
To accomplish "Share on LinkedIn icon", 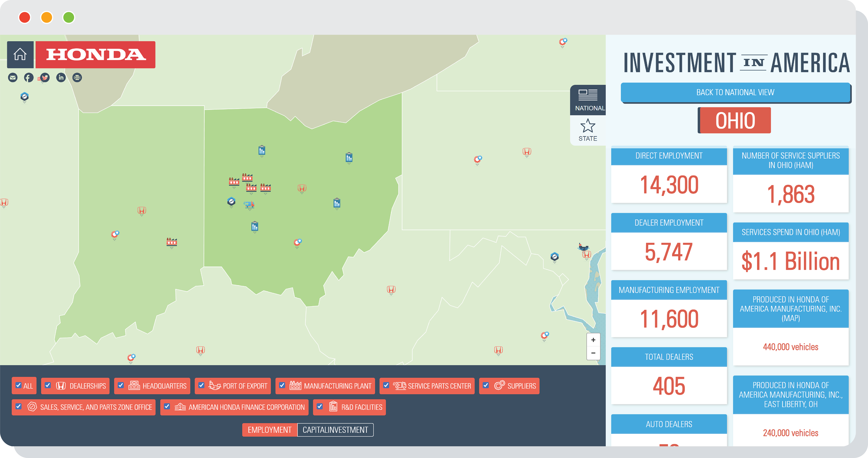I will (61, 78).
